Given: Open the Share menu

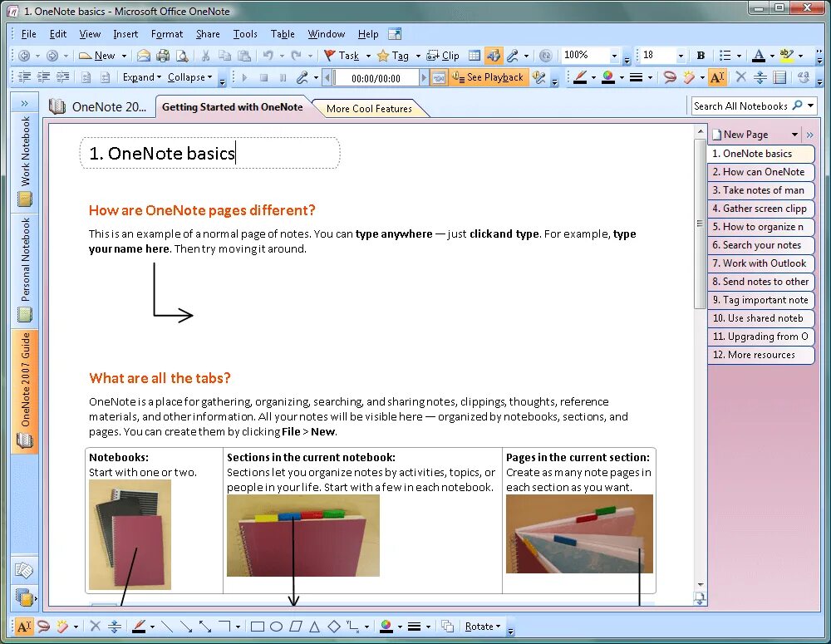Looking at the screenshot, I should coord(208,34).
